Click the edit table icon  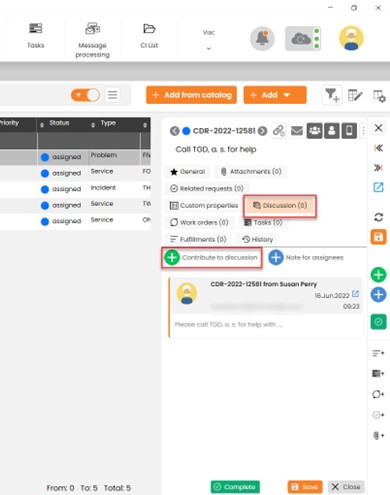pyautogui.click(x=355, y=96)
